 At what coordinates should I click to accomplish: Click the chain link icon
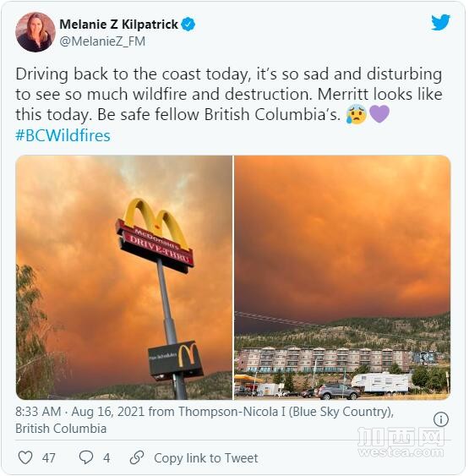pos(137,457)
